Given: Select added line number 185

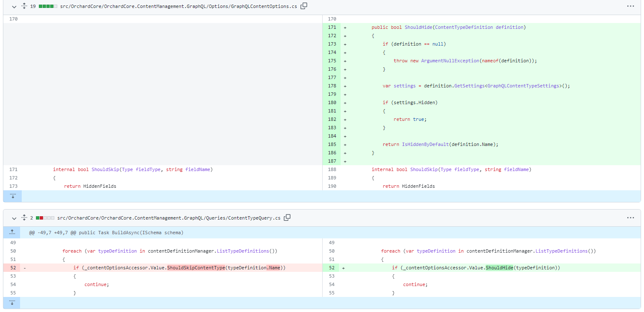Looking at the screenshot, I should [332, 144].
